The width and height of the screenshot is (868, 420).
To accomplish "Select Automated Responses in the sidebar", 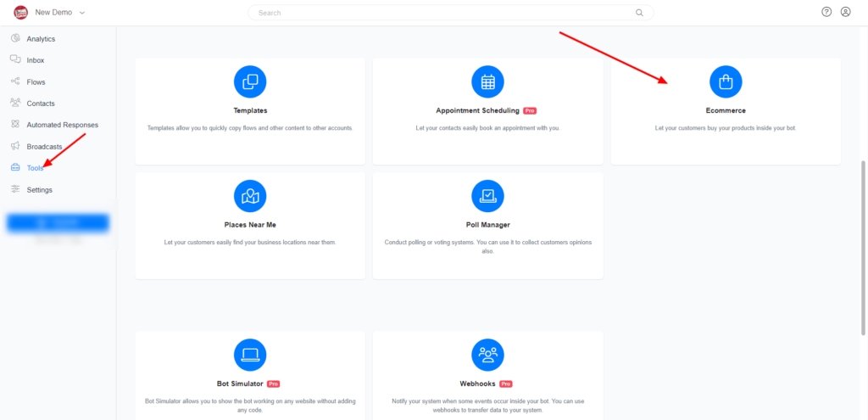I will [x=62, y=125].
